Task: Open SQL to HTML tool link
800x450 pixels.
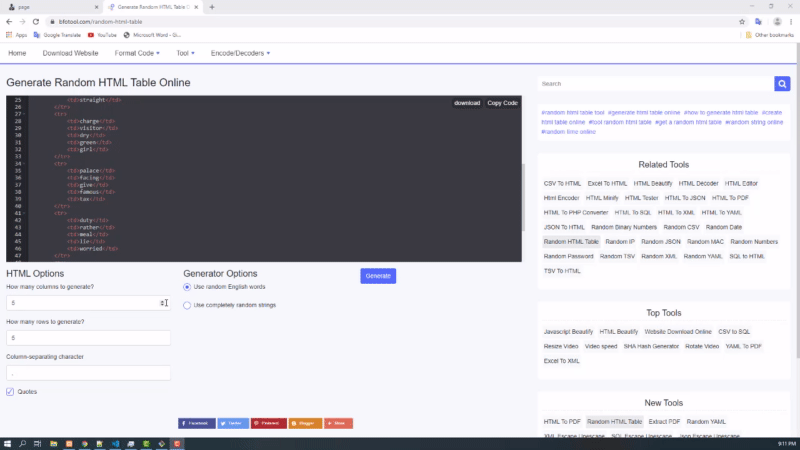Action: pyautogui.click(x=747, y=257)
